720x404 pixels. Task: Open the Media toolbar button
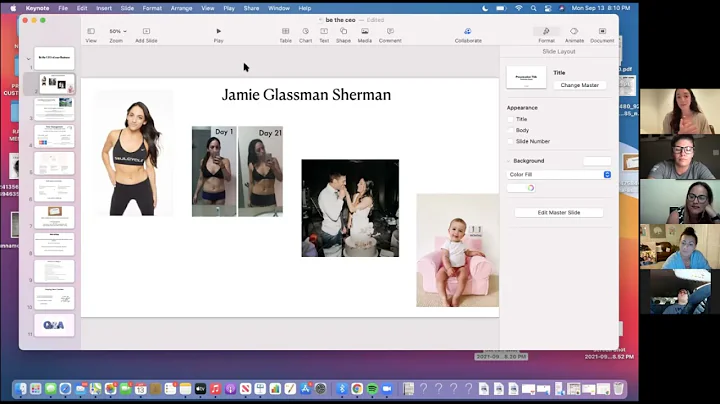(x=365, y=31)
